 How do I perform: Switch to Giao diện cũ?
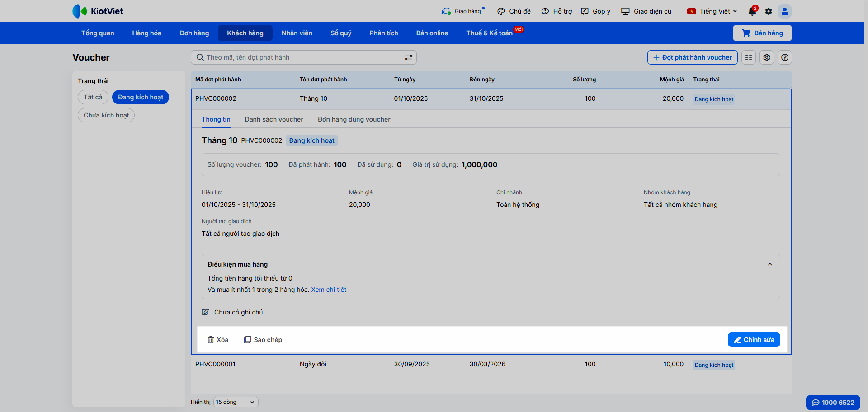pyautogui.click(x=646, y=11)
